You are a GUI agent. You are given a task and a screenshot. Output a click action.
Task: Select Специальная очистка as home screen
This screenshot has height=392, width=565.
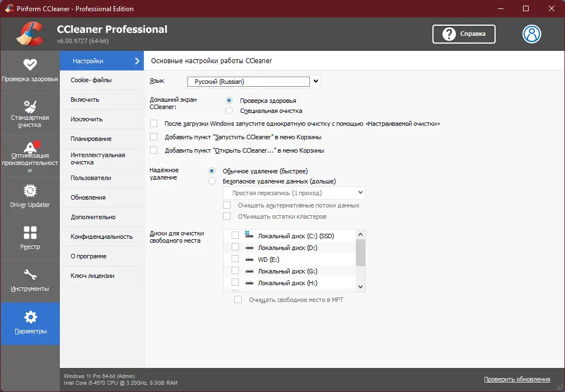229,111
